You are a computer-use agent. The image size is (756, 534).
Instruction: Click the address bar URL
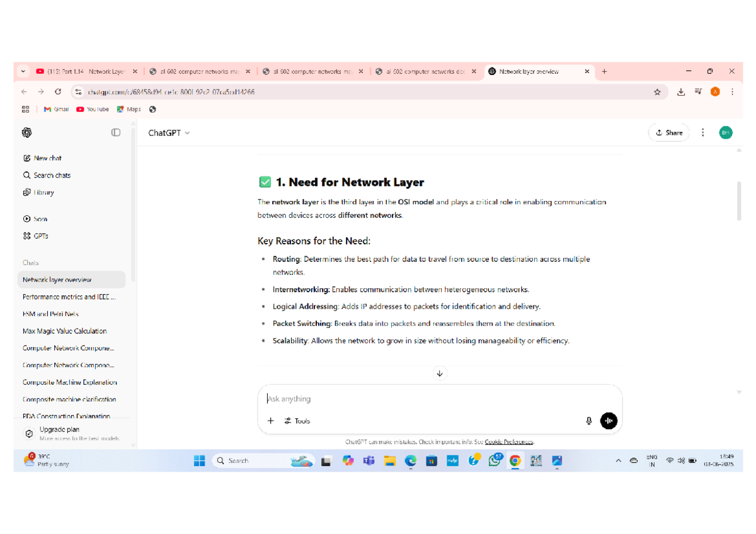(171, 92)
